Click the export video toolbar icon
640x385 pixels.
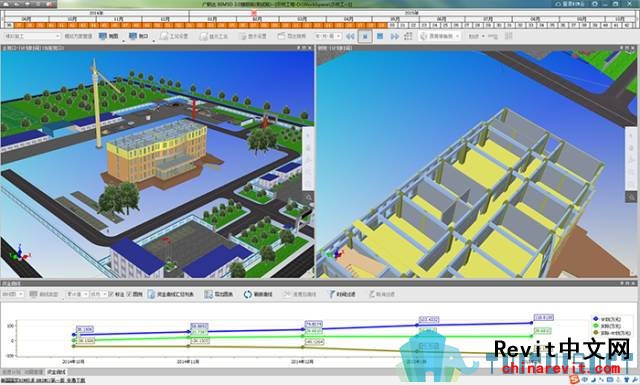pos(281,36)
